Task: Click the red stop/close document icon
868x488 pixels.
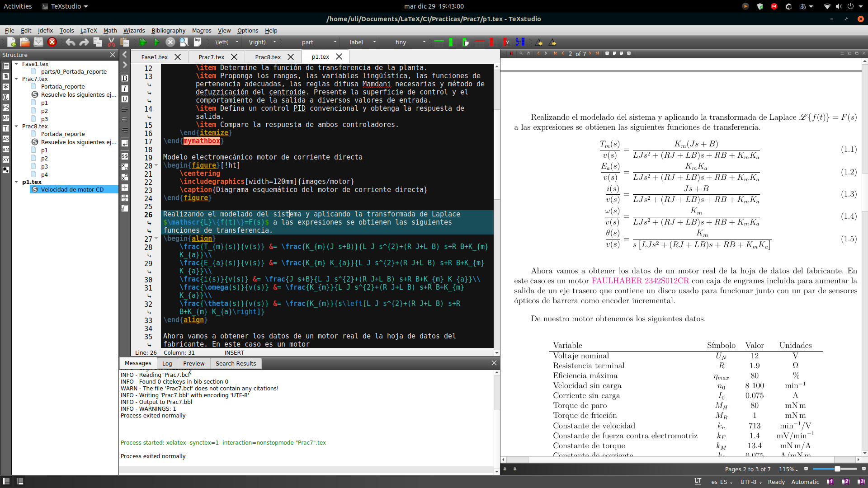Action: coord(52,42)
